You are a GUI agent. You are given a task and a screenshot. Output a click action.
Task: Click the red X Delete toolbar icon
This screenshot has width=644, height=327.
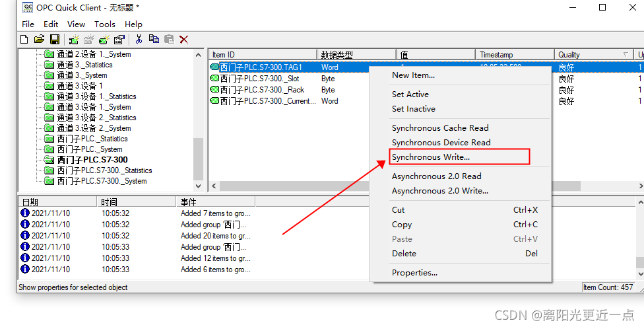(x=183, y=40)
